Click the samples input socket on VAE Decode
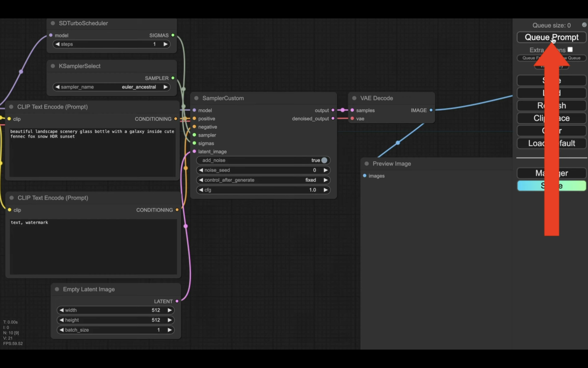Image resolution: width=588 pixels, height=368 pixels. coord(352,110)
